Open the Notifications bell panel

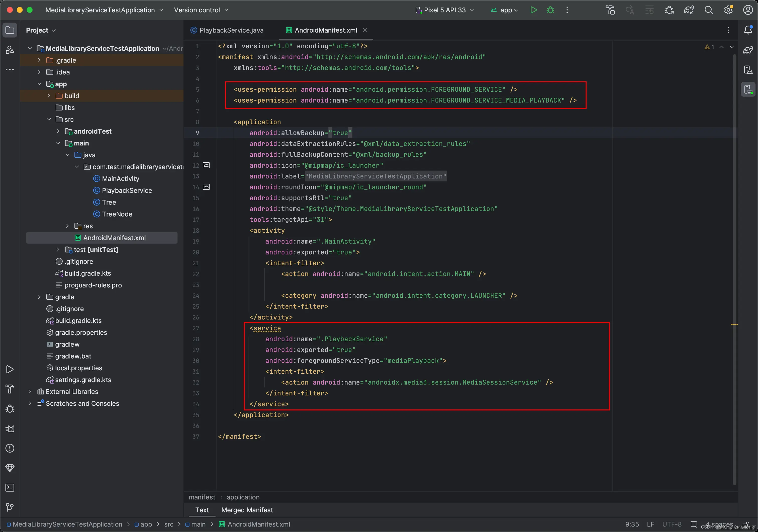coord(748,30)
